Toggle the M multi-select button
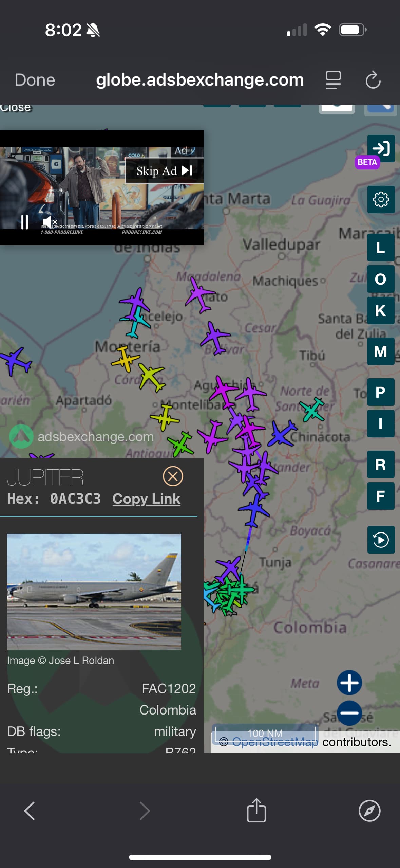Screen dimensions: 400x868 pyautogui.click(x=381, y=351)
